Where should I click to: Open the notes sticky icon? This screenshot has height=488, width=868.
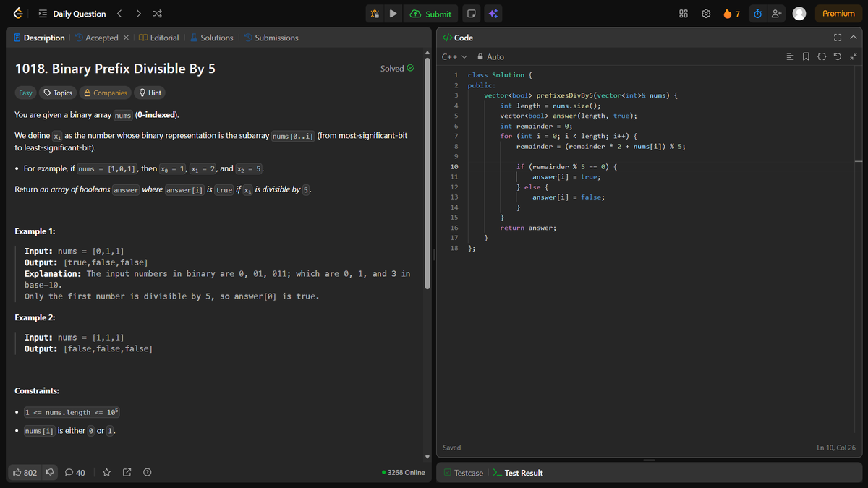coord(471,14)
